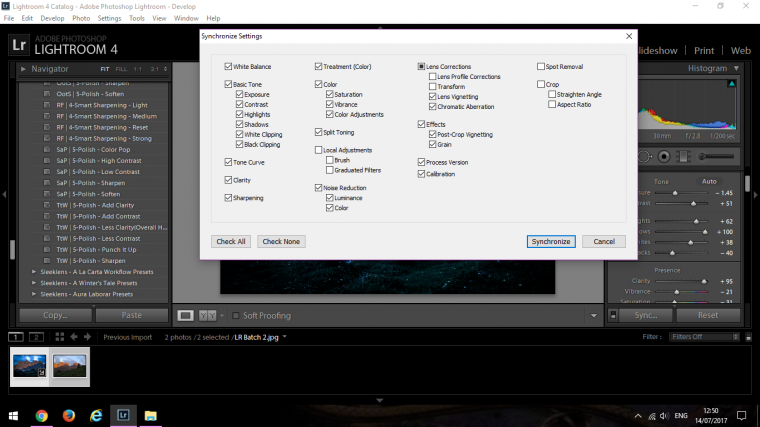Select main window display icon 1
This screenshot has width=760, height=427.
pyautogui.click(x=16, y=337)
